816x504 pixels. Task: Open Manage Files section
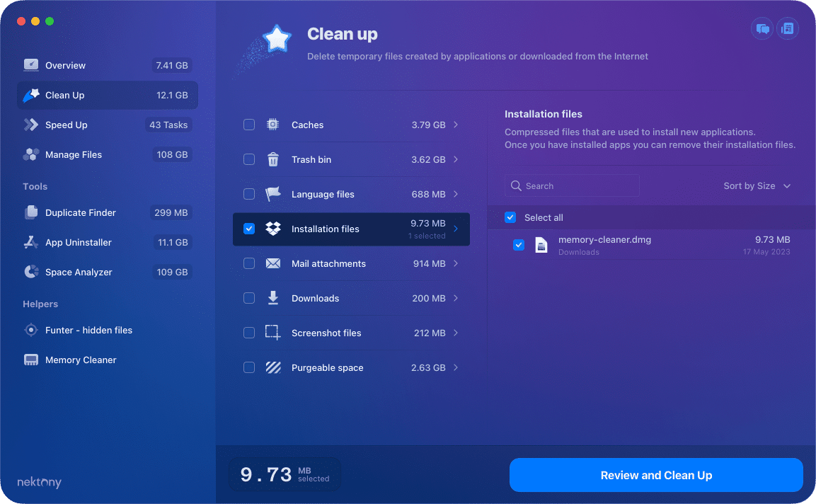click(x=107, y=154)
